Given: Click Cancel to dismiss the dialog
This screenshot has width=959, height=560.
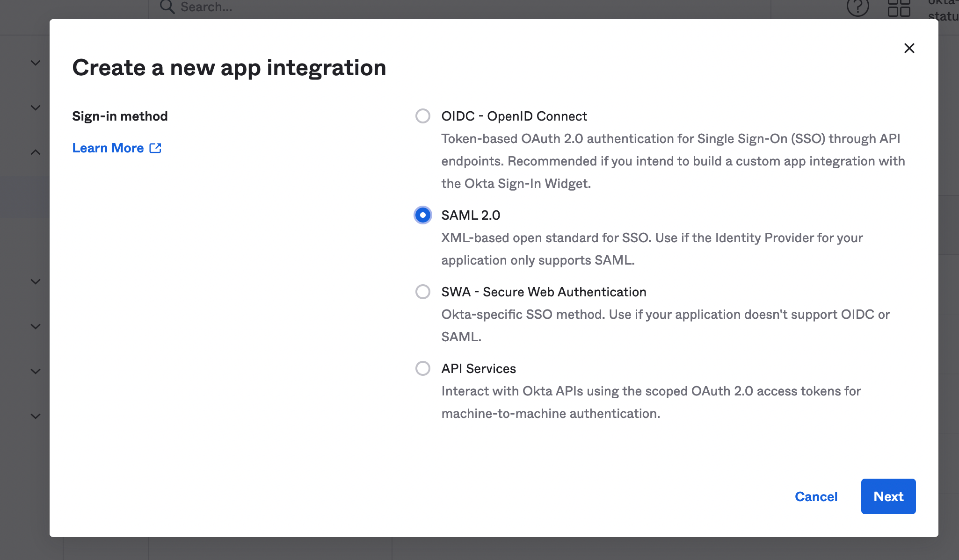Looking at the screenshot, I should (x=816, y=496).
